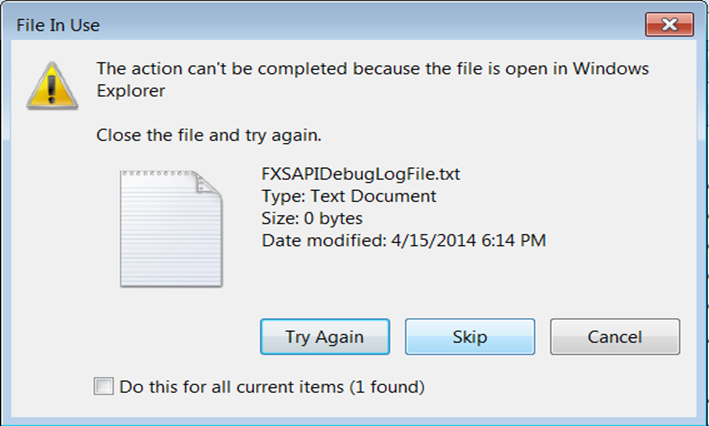
Task: Click the 'File In Use' title text
Action: pos(58,23)
